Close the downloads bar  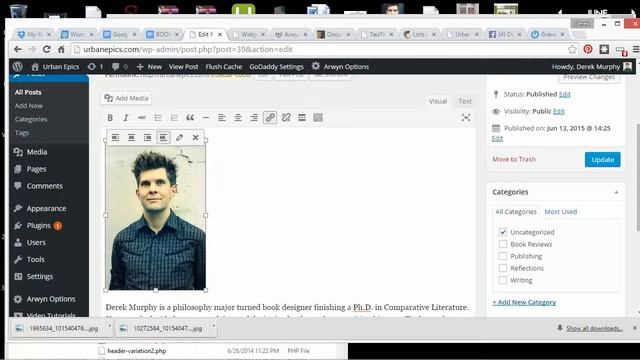coord(635,328)
